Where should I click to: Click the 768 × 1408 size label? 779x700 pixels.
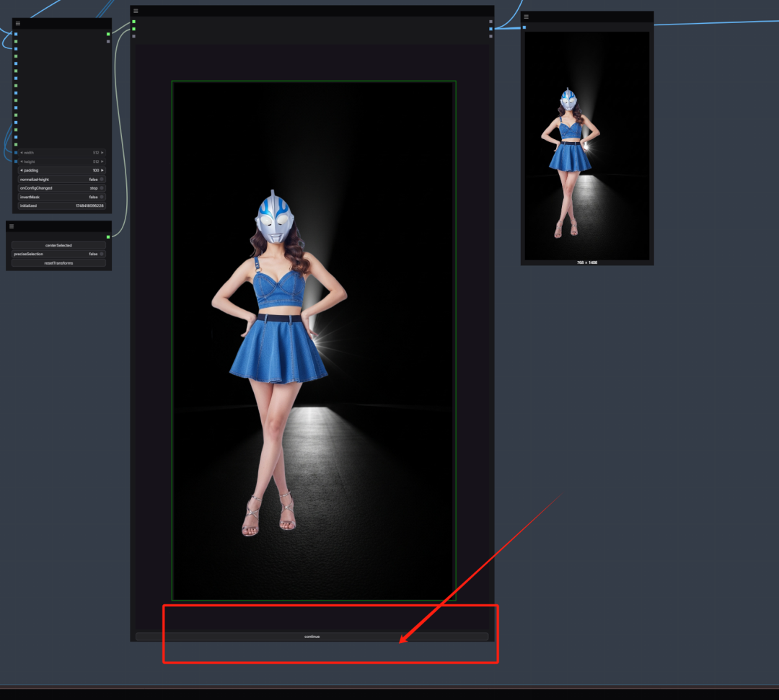click(586, 262)
